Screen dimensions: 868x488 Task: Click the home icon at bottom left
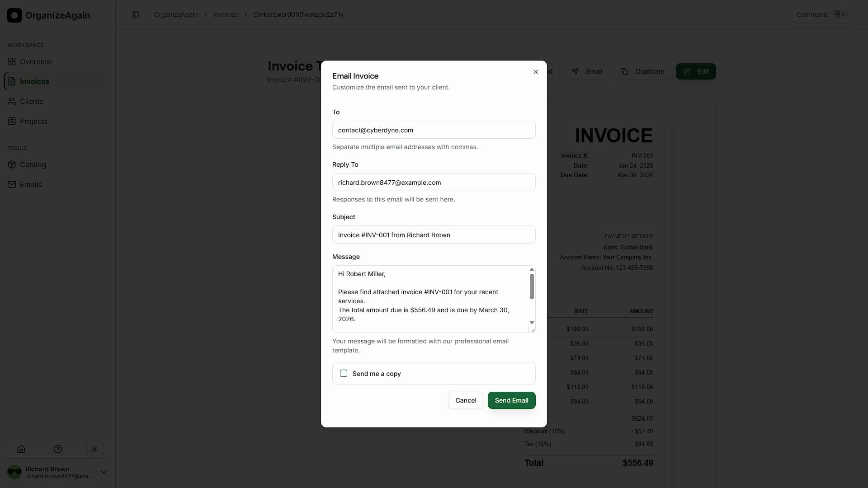coord(21,449)
